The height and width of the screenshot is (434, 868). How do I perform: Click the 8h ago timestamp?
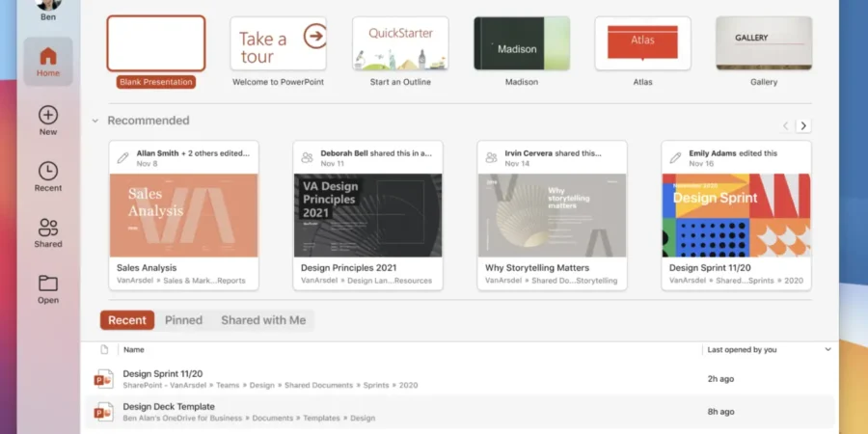[x=720, y=412]
